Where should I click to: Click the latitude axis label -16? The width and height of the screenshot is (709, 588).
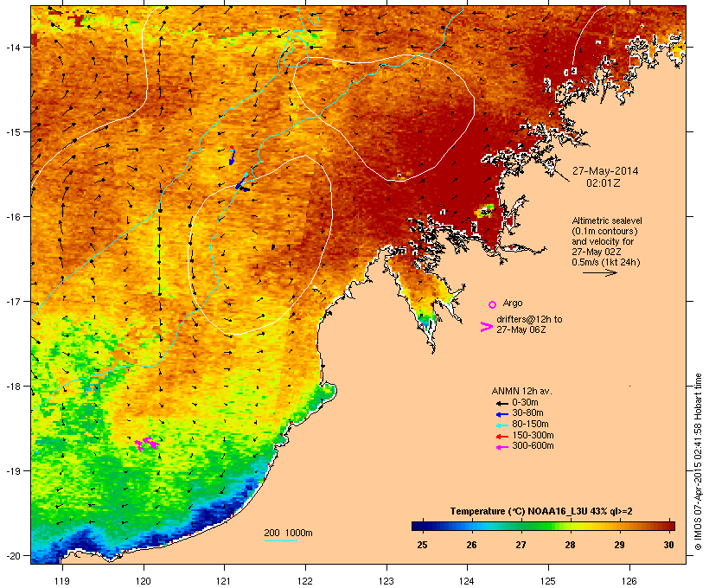pos(13,217)
